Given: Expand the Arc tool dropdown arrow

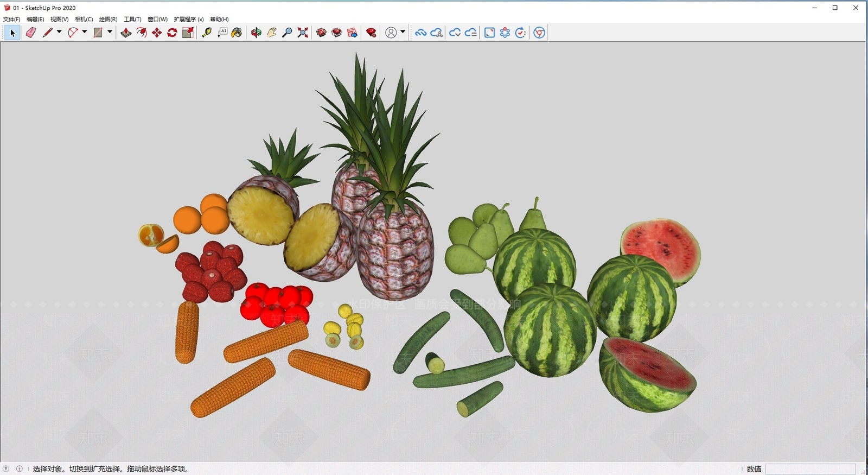Looking at the screenshot, I should (x=84, y=32).
